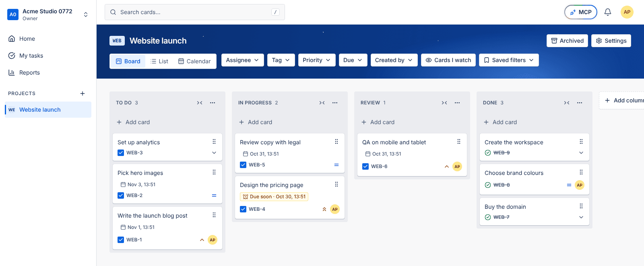Viewport: 644px width, 266px height.
Task: Go to Home in sidebar
Action: (48, 39)
